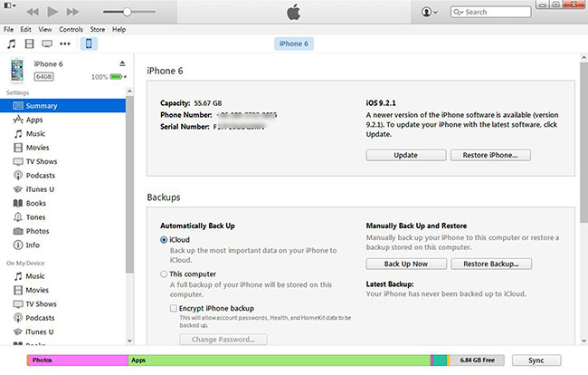Select the iCloud backup radio button
This screenshot has width=588, height=375.
pos(164,239)
